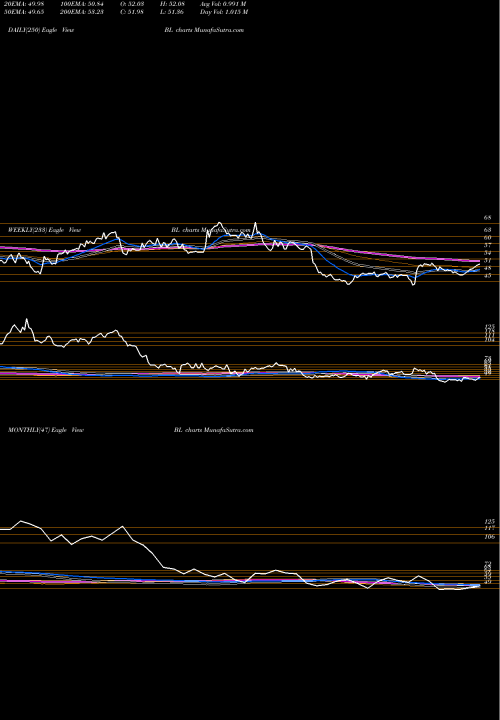
Task: Click the 'DAILY(250) Eagle View' chart title
Action: click(x=41, y=30)
